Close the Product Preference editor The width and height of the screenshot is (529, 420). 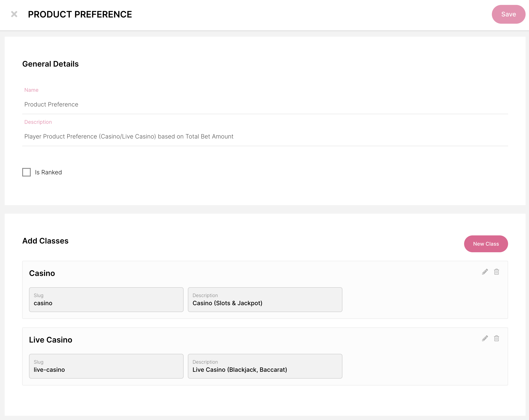click(x=14, y=14)
